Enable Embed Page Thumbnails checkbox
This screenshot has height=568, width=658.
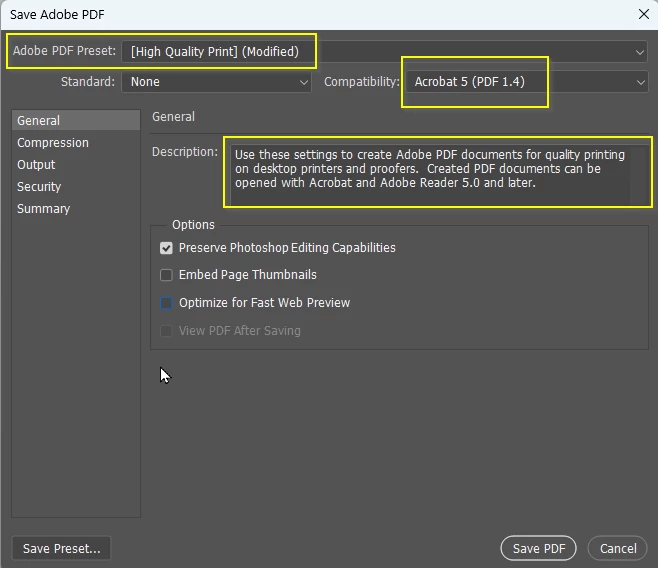click(166, 275)
